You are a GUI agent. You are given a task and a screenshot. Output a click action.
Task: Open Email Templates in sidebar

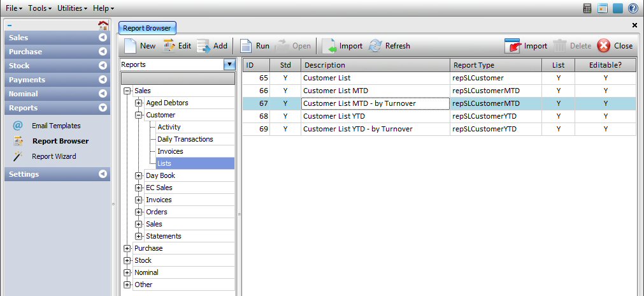(x=56, y=126)
